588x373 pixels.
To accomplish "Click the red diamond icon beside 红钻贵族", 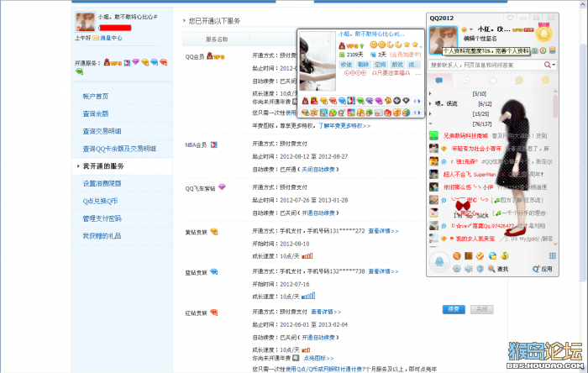I will [x=214, y=313].
